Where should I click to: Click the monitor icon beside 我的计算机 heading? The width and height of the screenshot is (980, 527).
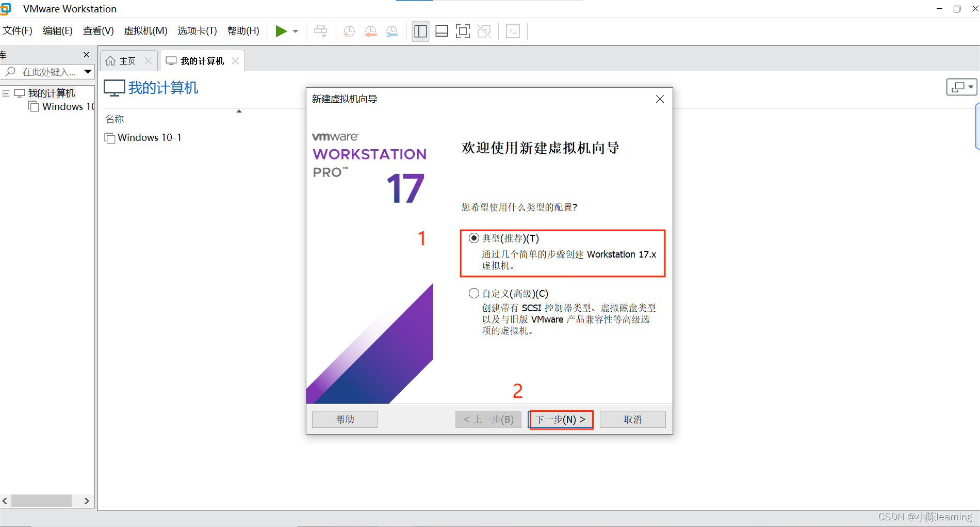click(x=114, y=88)
